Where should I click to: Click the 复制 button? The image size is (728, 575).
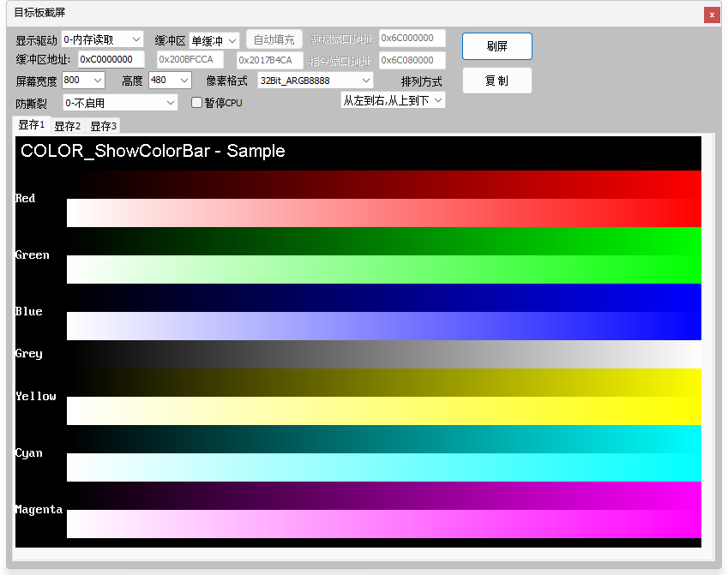tap(496, 81)
